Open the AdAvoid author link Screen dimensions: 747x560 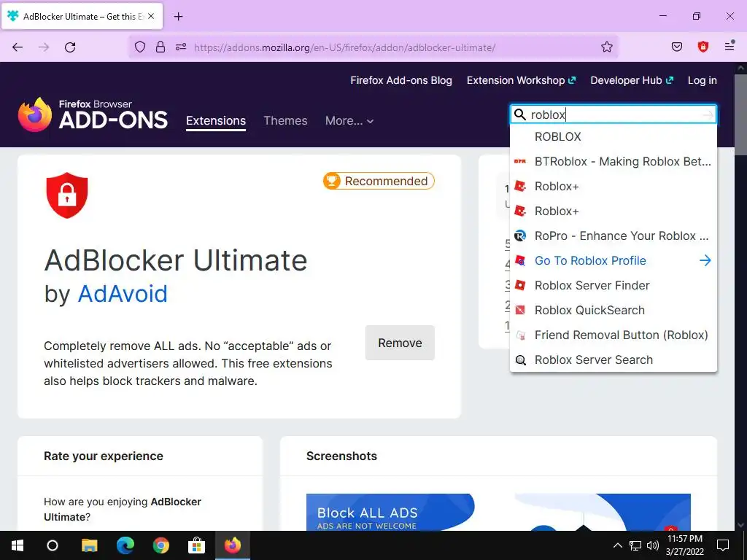click(123, 294)
